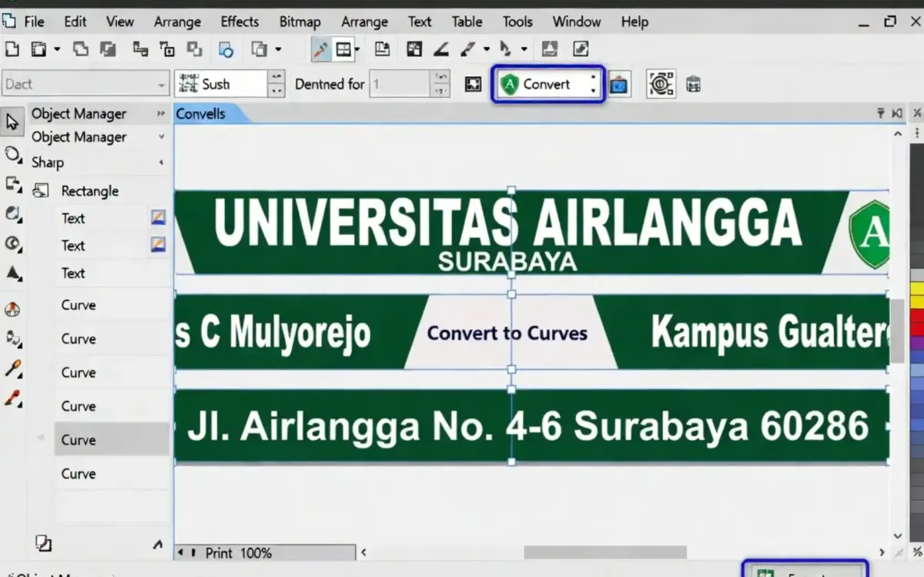This screenshot has width=924, height=577.
Task: Click the blue camera icon after Convert
Action: (x=618, y=85)
